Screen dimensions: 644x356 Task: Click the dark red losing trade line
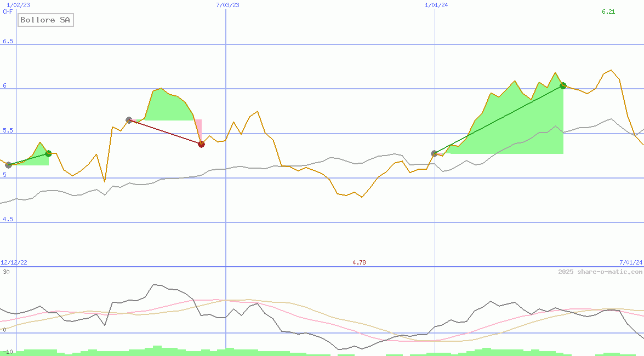[x=165, y=132]
